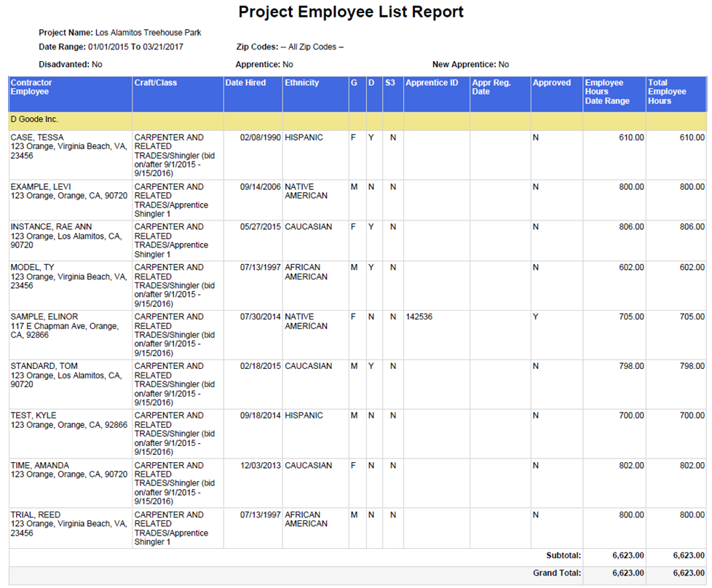Click the 806.00 total hours for Instance, Rae Ann
This screenshot has width=712, height=588.
tap(692, 226)
